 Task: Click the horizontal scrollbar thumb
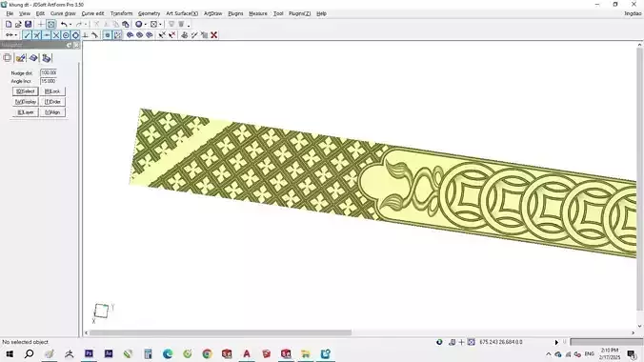pos(221,332)
